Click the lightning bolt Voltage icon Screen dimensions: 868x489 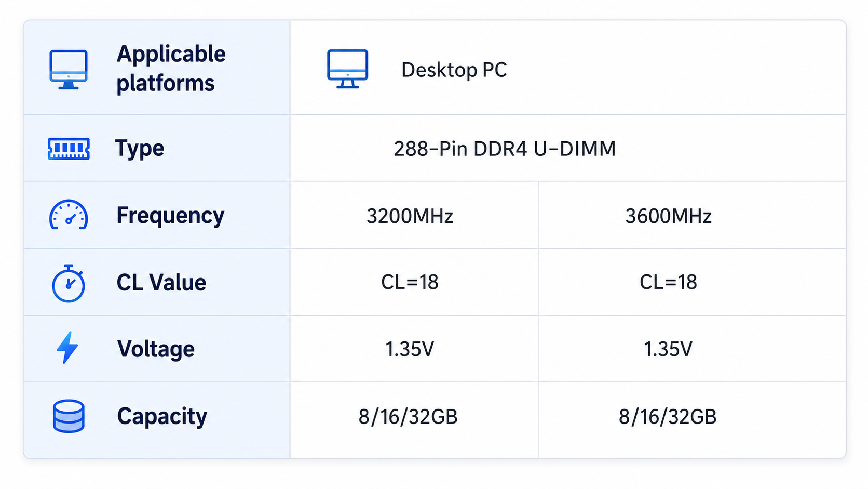click(x=67, y=348)
